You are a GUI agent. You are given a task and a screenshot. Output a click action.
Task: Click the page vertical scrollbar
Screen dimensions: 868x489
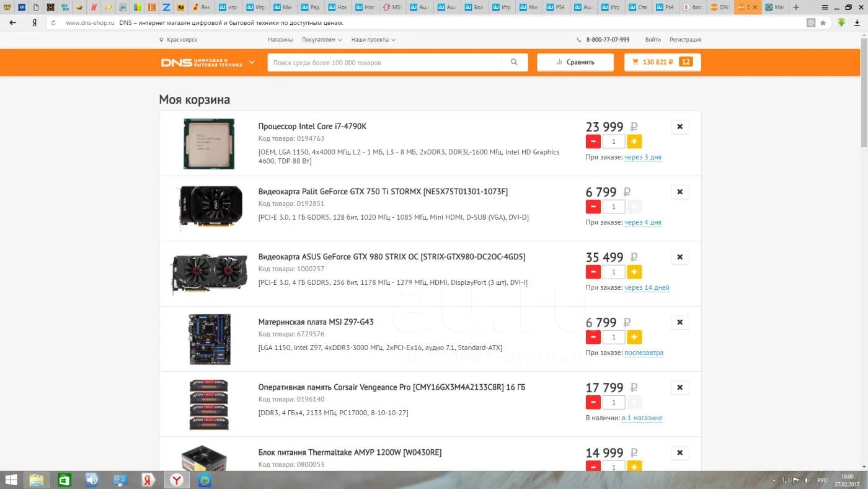[864, 92]
